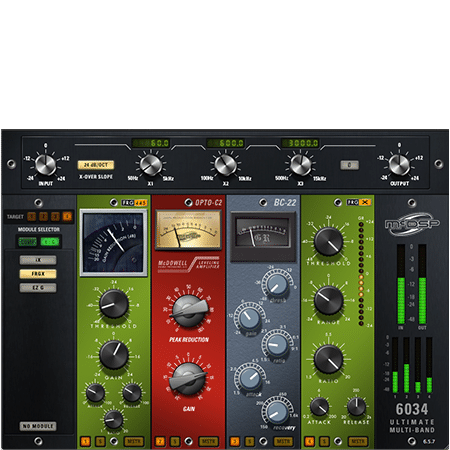This screenshot has height=450, width=450.
Task: Click the 24 dB/Oct X-Over Slope button
Action: pyautogui.click(x=96, y=165)
